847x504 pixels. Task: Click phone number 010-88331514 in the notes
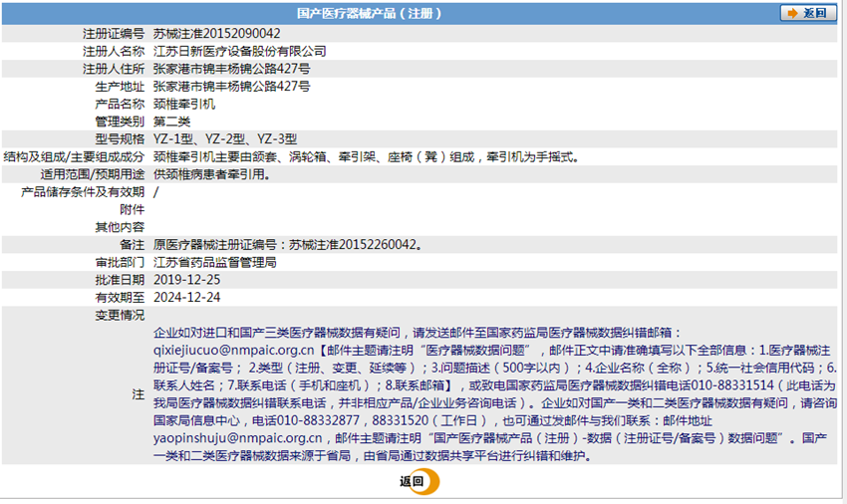pos(732,385)
